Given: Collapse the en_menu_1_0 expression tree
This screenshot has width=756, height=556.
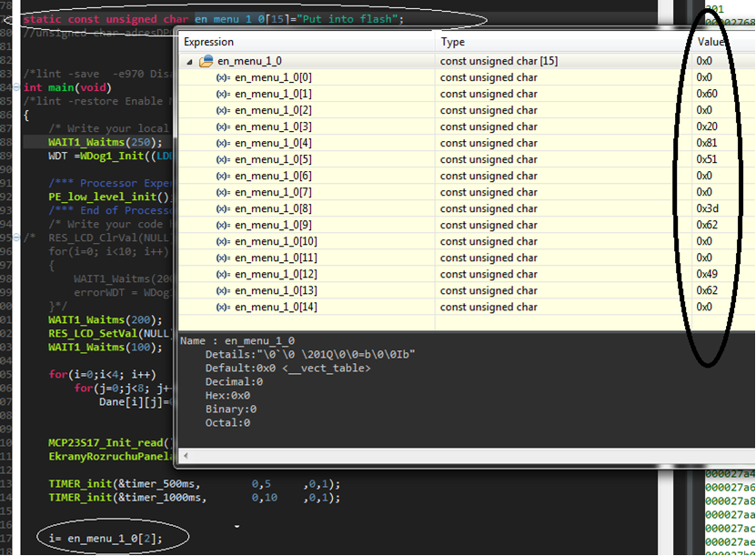Looking at the screenshot, I should [x=189, y=62].
